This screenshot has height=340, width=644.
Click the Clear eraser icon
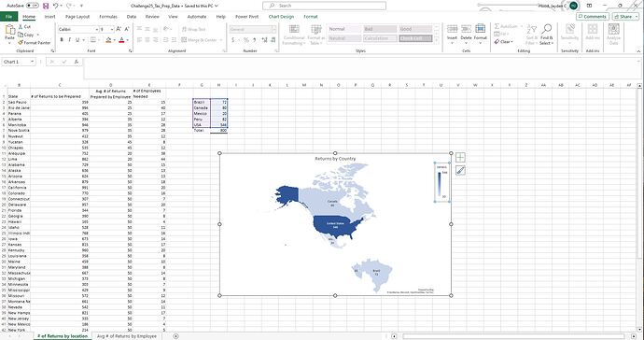[497, 42]
